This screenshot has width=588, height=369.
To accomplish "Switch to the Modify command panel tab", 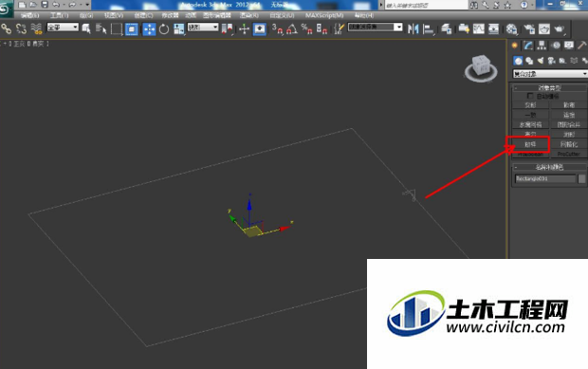I will 528,46.
